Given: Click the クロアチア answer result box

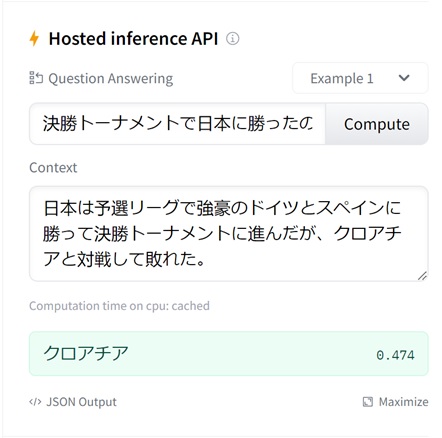Looking at the screenshot, I should [229, 354].
